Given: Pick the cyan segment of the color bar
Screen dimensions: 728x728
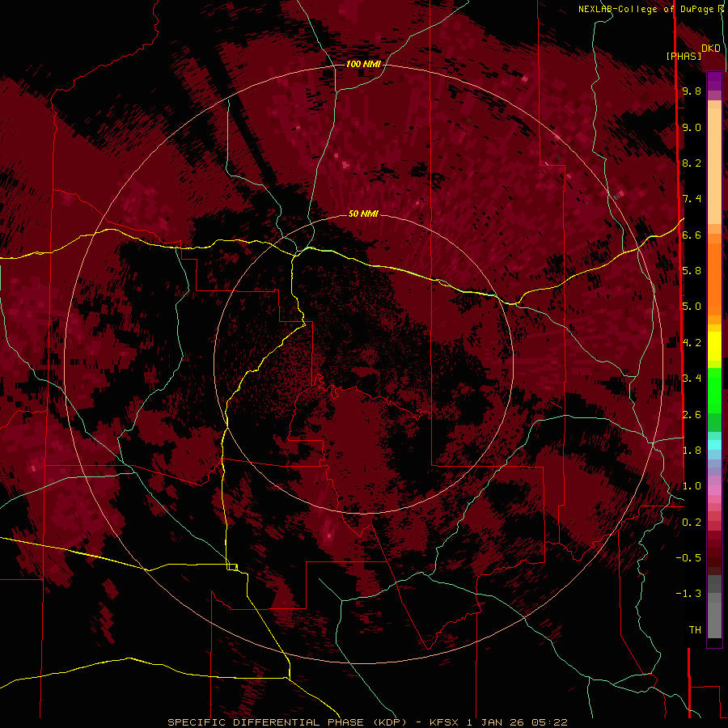Looking at the screenshot, I should [x=714, y=445].
